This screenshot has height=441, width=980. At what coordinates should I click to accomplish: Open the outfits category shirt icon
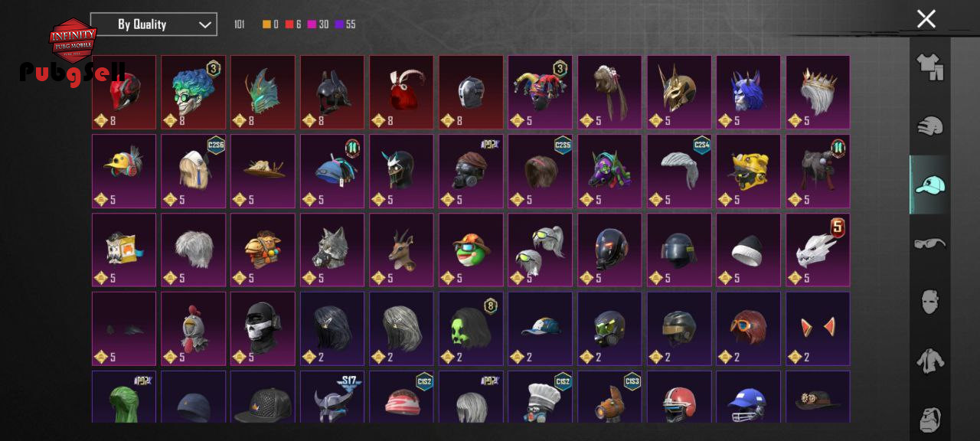[x=929, y=67]
